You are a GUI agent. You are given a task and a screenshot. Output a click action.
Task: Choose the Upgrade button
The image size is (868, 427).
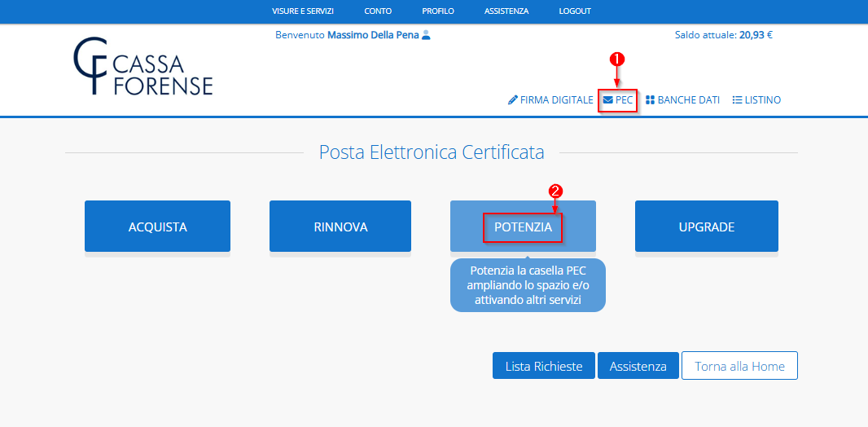click(706, 227)
